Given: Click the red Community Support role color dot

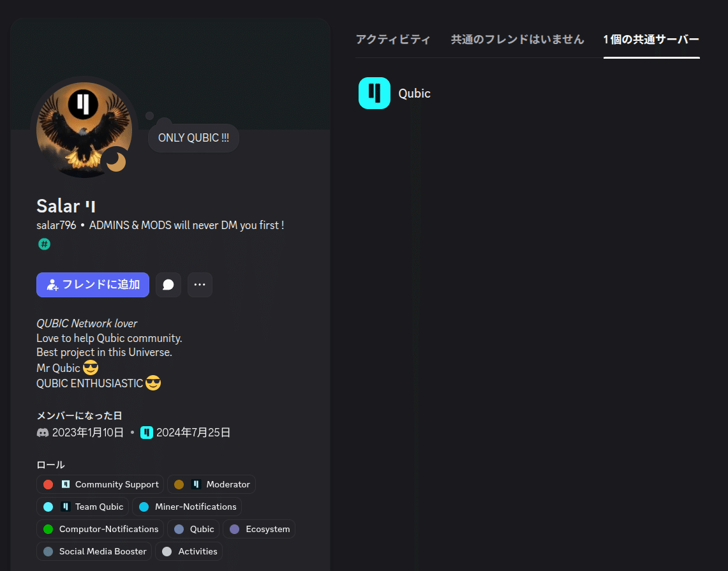Looking at the screenshot, I should [x=48, y=484].
